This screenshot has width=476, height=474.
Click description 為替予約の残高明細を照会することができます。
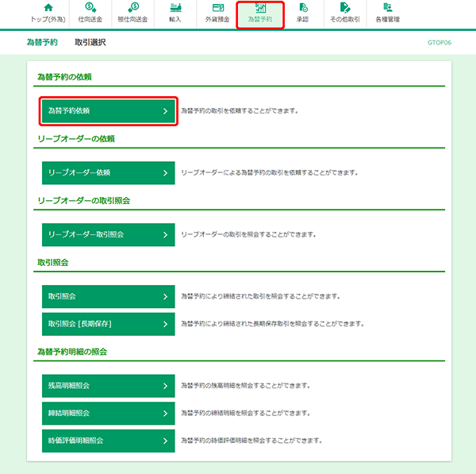(246, 386)
